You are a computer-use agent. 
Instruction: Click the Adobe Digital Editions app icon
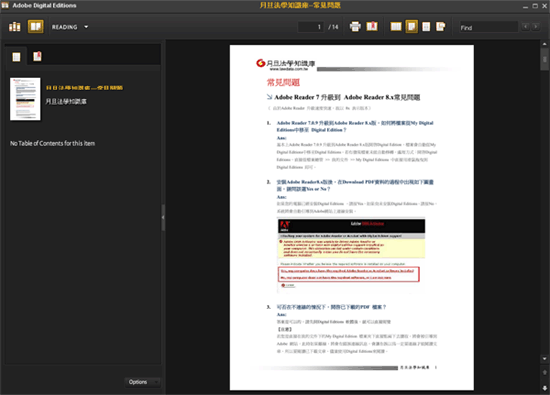[x=5, y=5]
